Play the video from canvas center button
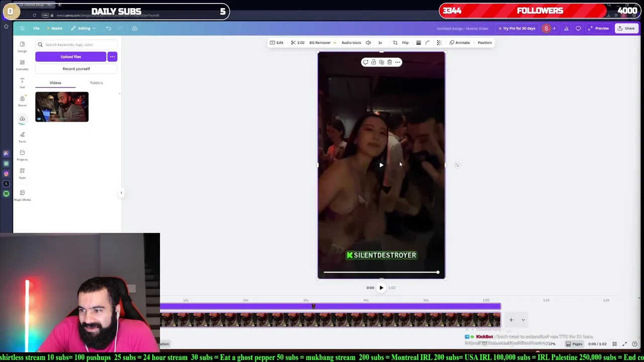 point(381,165)
